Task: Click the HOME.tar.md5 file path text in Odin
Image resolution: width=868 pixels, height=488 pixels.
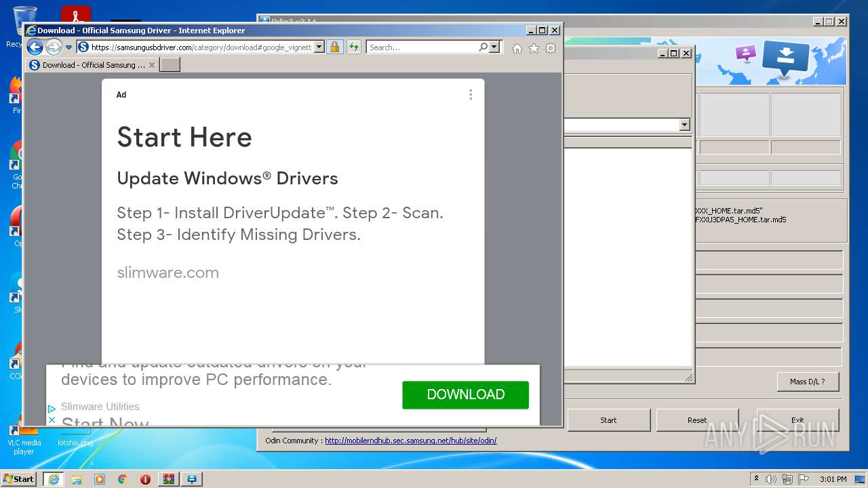Action: (x=741, y=220)
